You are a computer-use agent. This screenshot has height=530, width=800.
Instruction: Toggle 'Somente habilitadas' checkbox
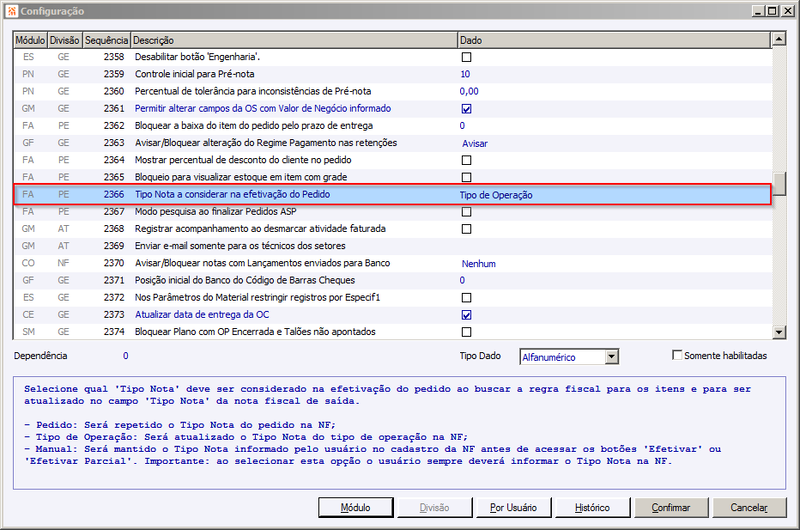tap(677, 355)
